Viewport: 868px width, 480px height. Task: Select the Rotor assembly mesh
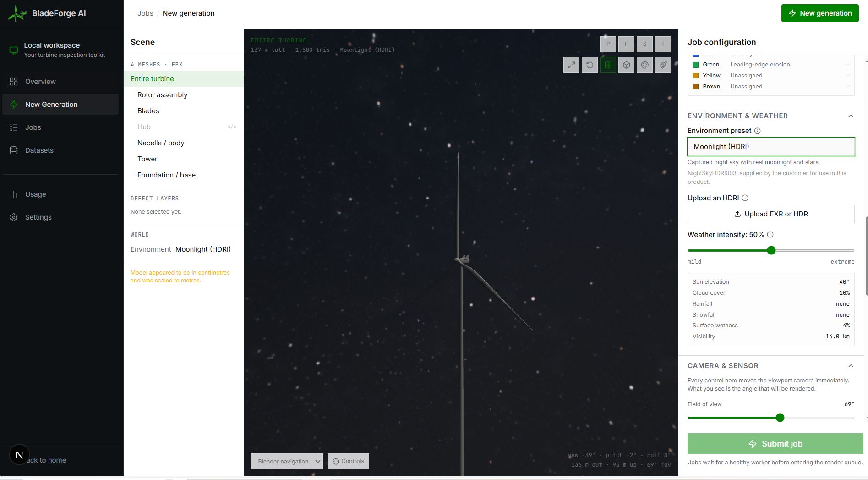point(184,95)
